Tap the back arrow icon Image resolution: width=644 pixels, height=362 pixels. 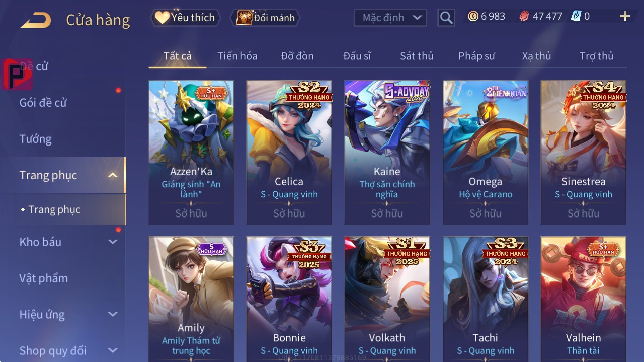point(36,20)
